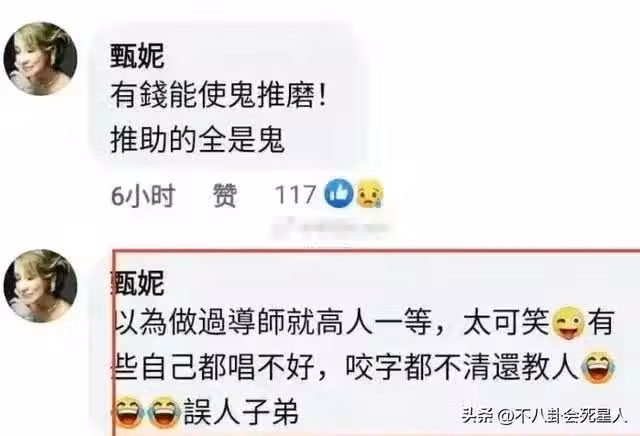Click the 咬字都不清還教人 text
The width and height of the screenshot is (640, 436).
coord(462,367)
